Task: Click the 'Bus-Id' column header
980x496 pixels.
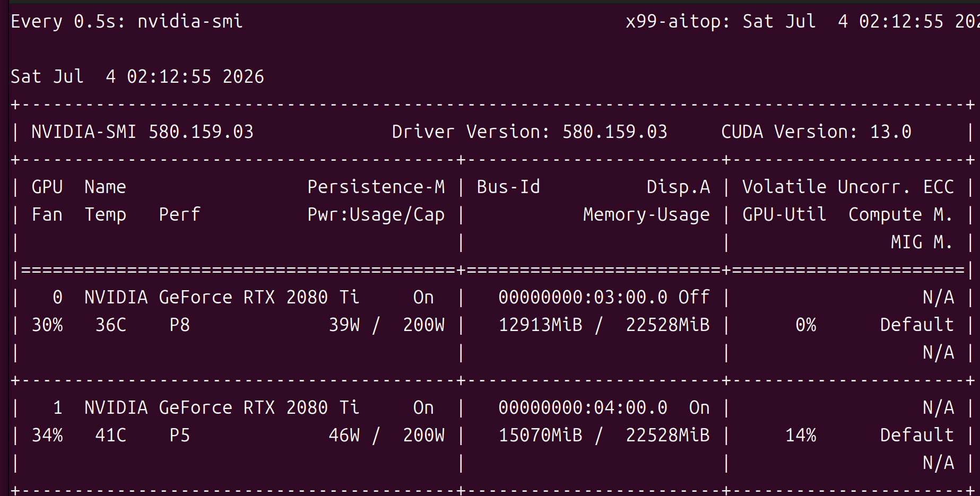Action: coord(508,187)
